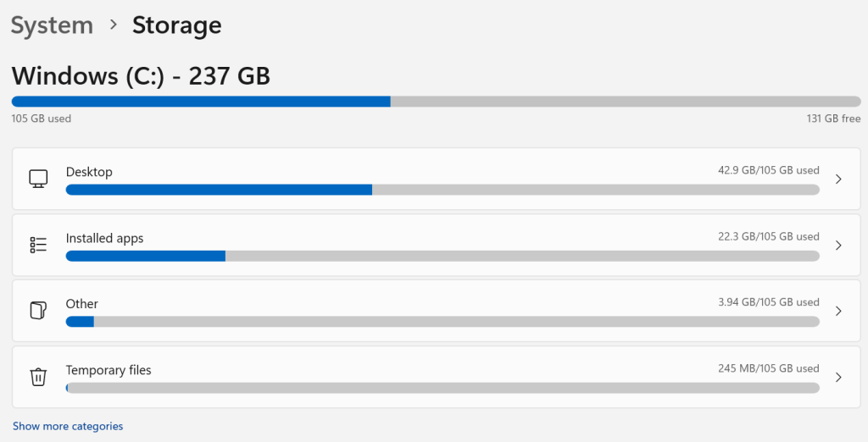Show more categories link
Screen dimensions: 868x442
point(68,426)
